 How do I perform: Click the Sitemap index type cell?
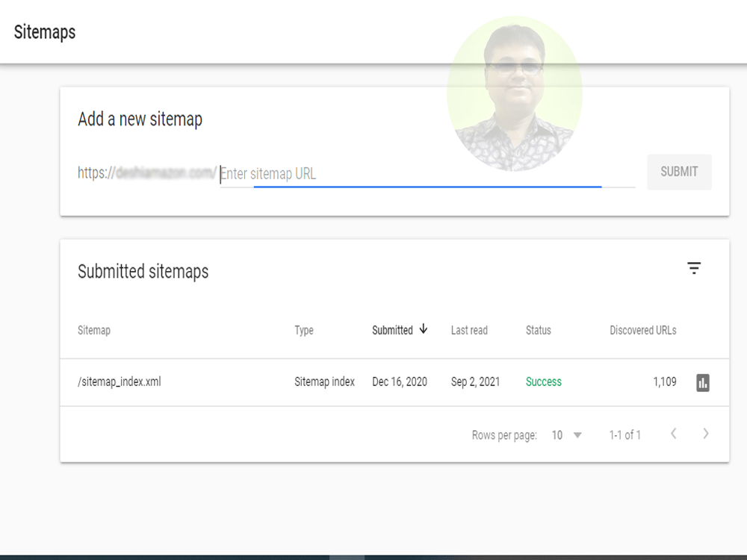[x=324, y=382]
